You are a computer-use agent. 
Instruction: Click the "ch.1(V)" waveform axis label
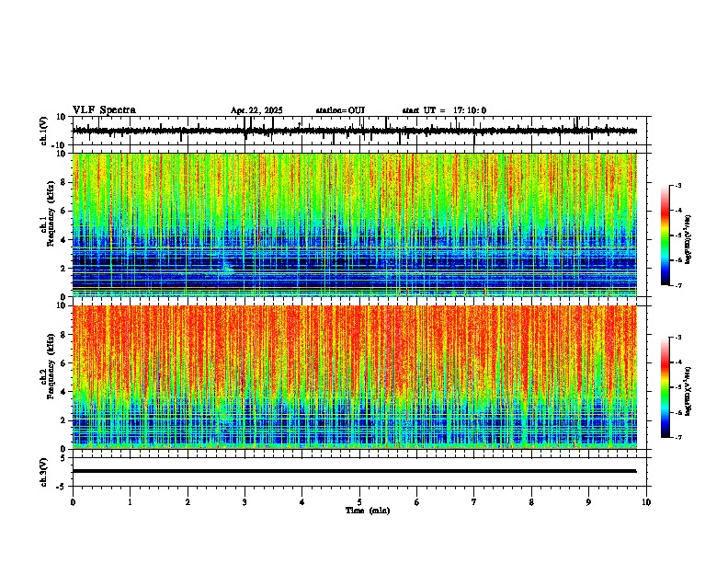tap(44, 131)
